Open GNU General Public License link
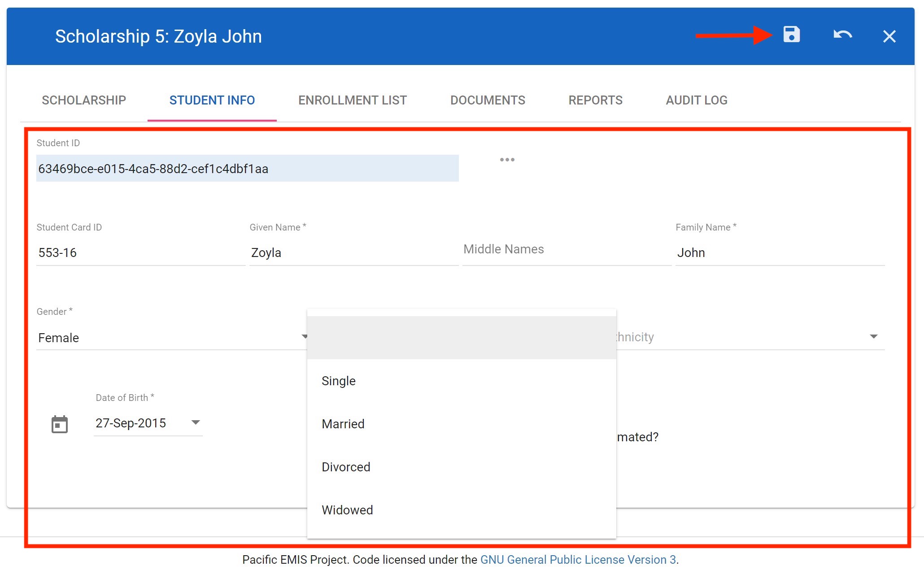924x583 pixels. click(x=578, y=560)
